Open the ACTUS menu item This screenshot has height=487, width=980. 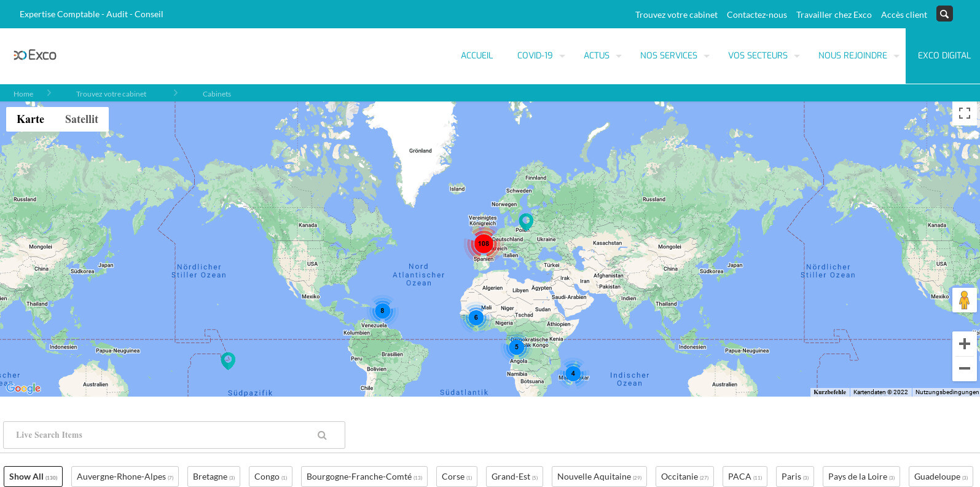click(597, 55)
